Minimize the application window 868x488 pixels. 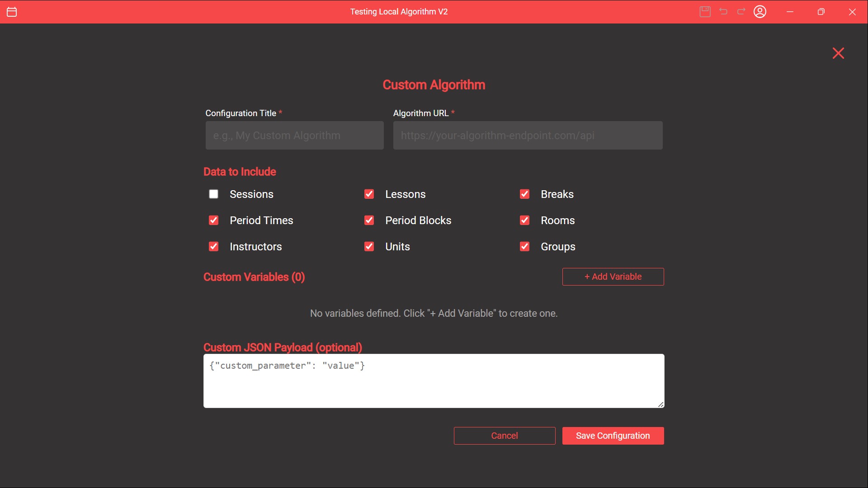tap(790, 12)
